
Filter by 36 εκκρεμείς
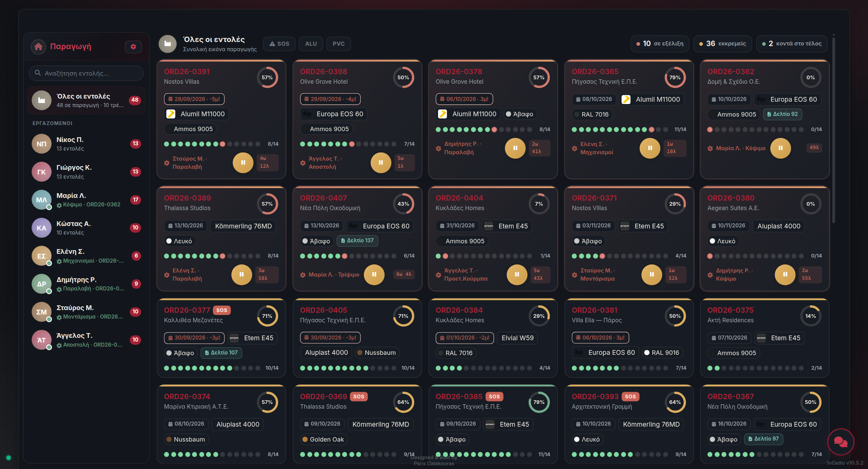point(722,44)
